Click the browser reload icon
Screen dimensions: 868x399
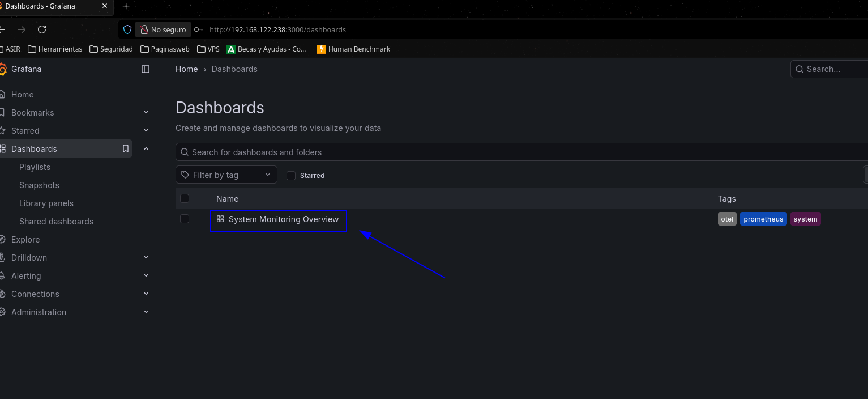coord(42,29)
